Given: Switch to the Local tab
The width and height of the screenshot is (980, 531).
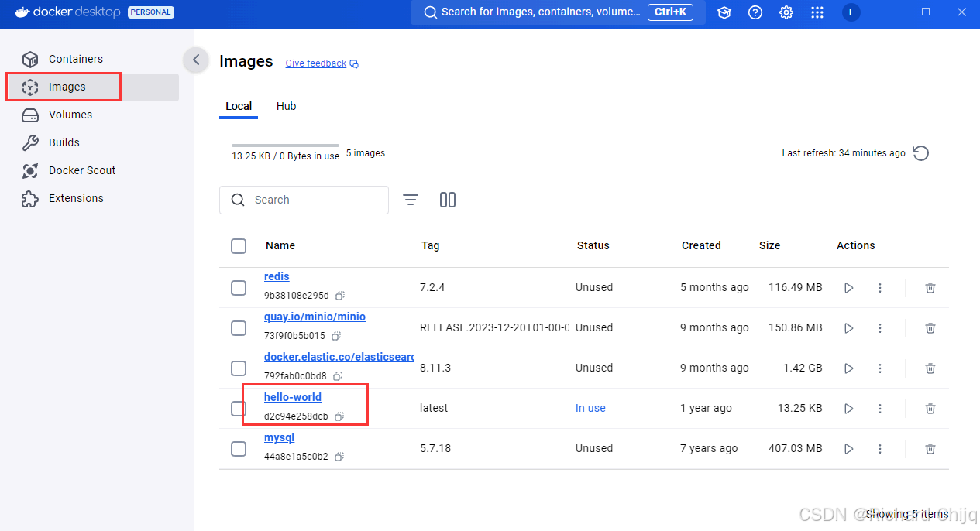Looking at the screenshot, I should (x=239, y=106).
